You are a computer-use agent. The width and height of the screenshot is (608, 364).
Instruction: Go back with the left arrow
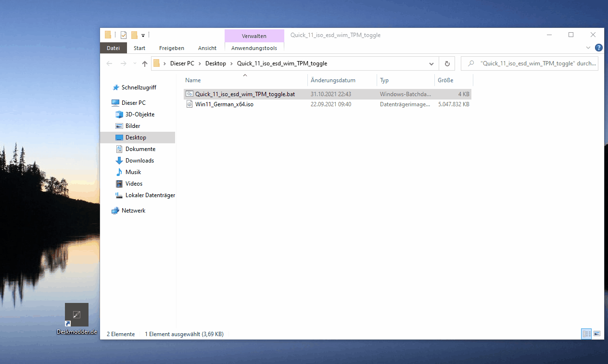[x=110, y=63]
